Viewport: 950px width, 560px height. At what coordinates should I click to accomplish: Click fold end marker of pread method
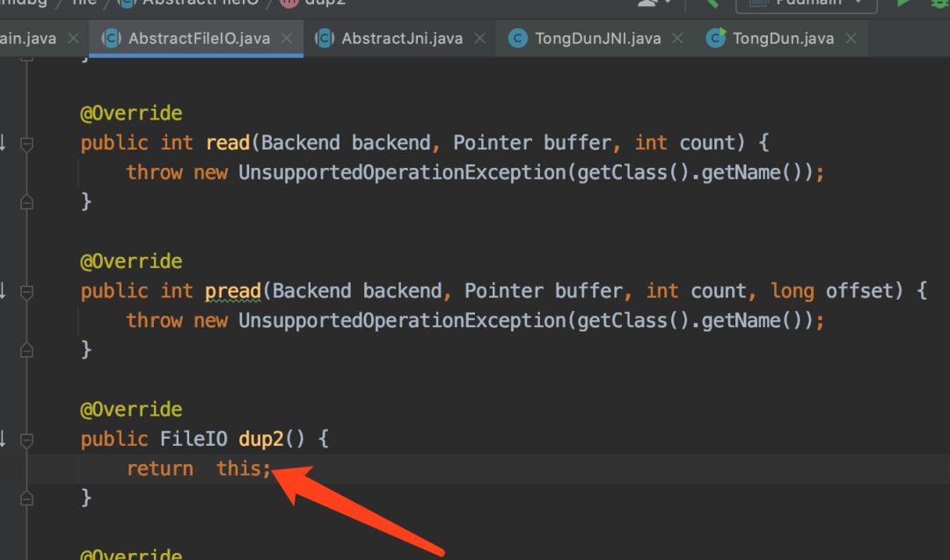pyautogui.click(x=26, y=351)
